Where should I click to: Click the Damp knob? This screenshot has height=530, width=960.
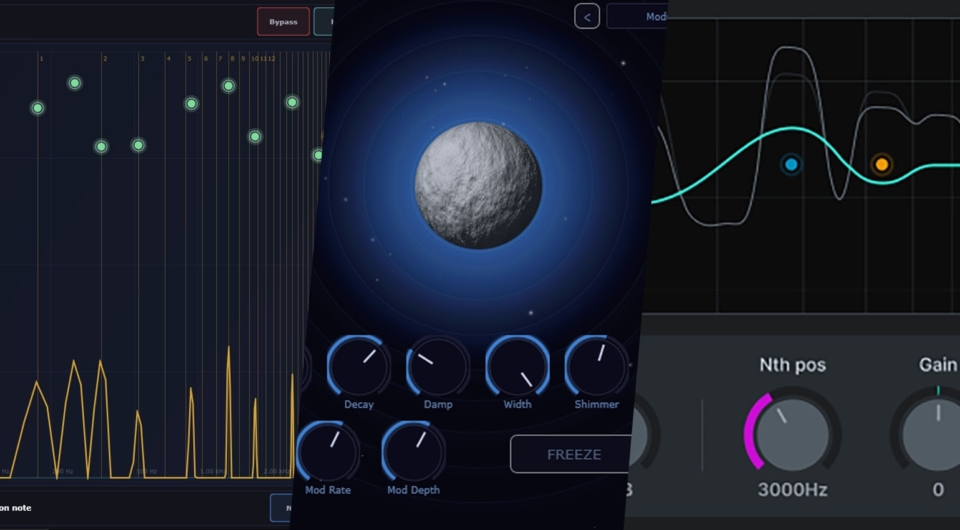[x=437, y=365]
